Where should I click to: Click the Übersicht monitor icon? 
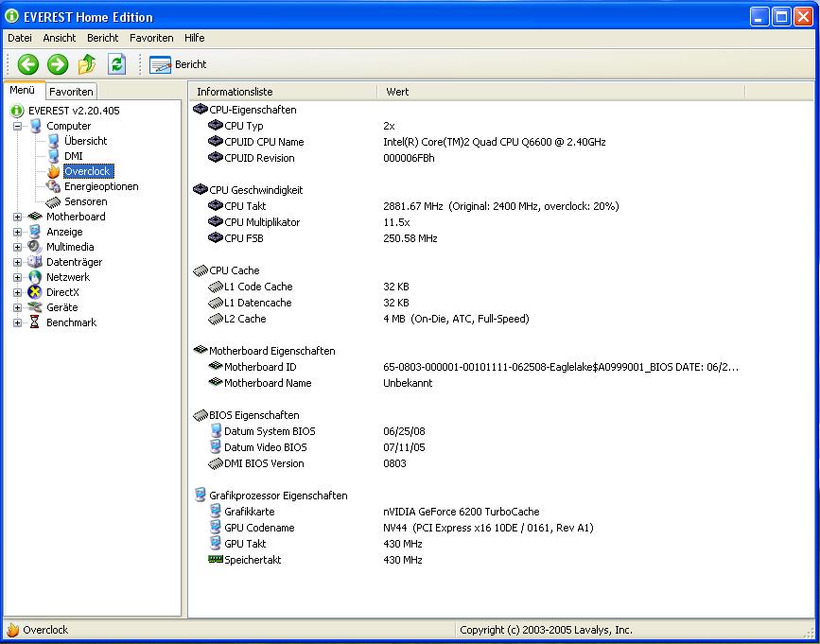[53, 141]
